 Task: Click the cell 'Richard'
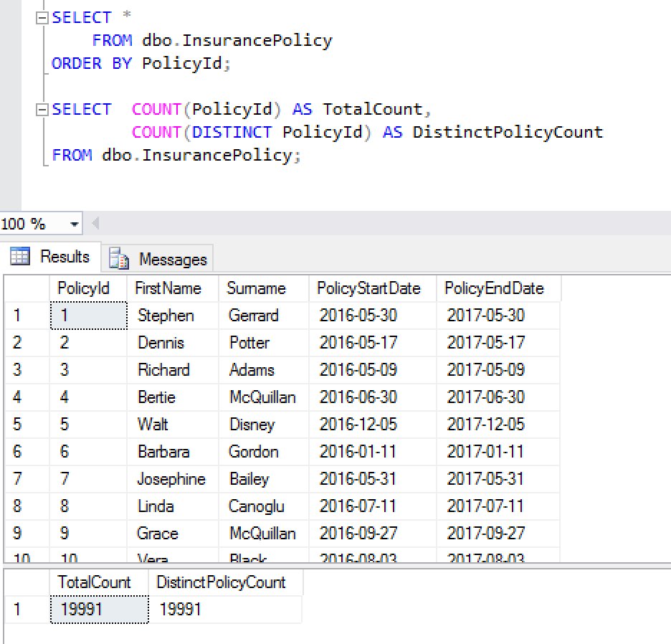pos(173,370)
